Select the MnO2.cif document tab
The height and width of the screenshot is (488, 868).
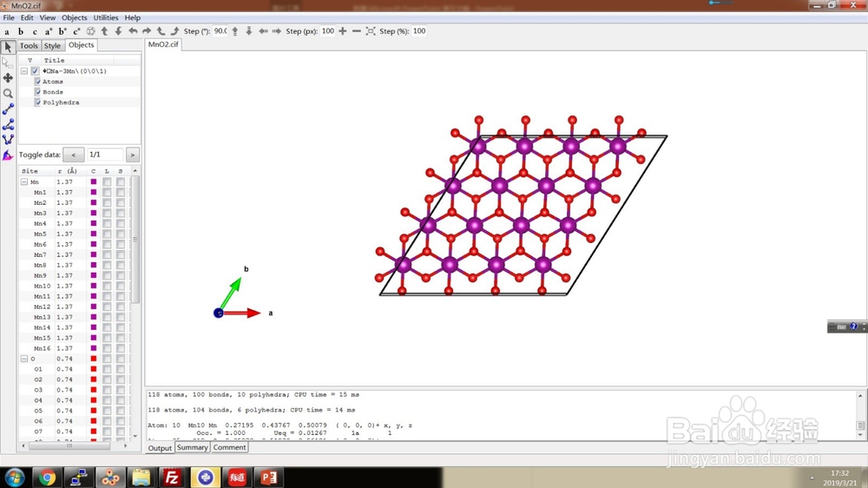[x=163, y=44]
